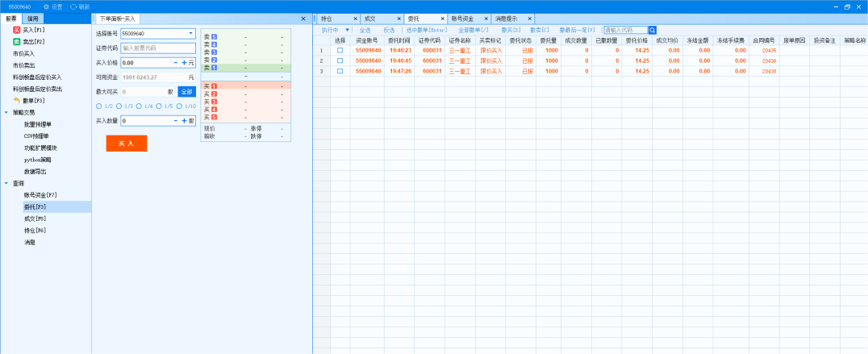Collapse the 策略交易 tree section
This screenshot has height=354, width=868.
point(6,112)
